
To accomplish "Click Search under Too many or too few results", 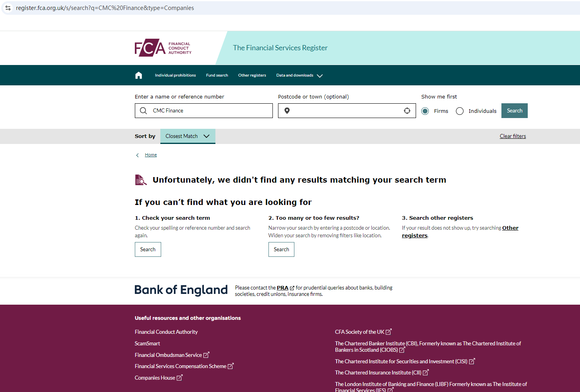I will coord(281,249).
